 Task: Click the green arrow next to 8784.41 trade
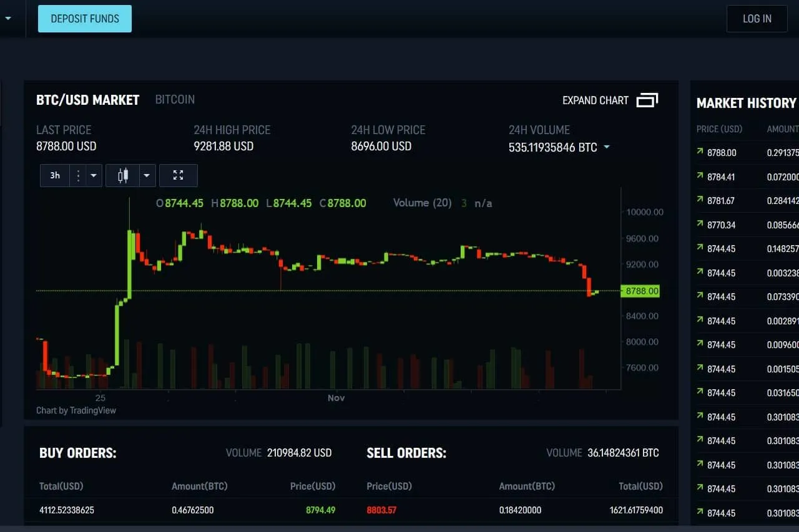click(700, 177)
